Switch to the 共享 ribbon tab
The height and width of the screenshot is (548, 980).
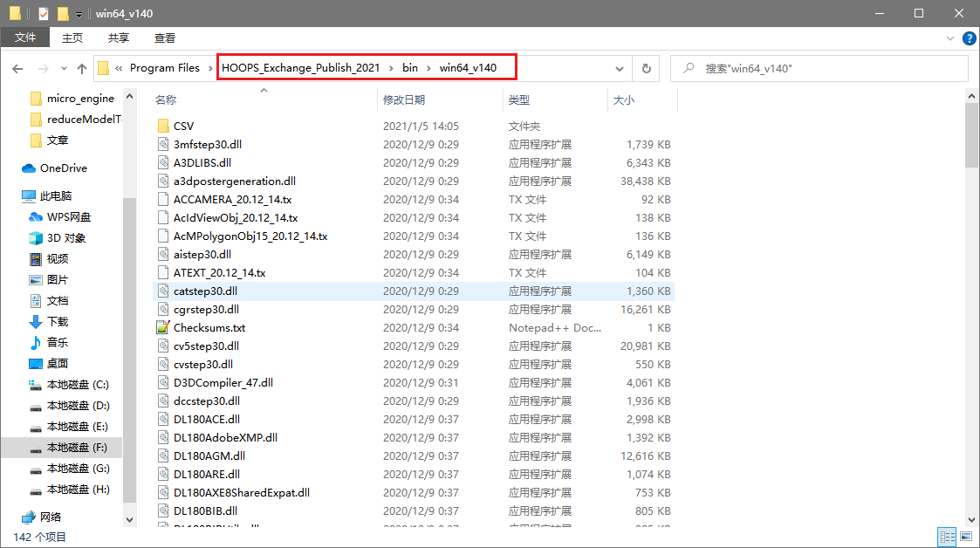(118, 38)
